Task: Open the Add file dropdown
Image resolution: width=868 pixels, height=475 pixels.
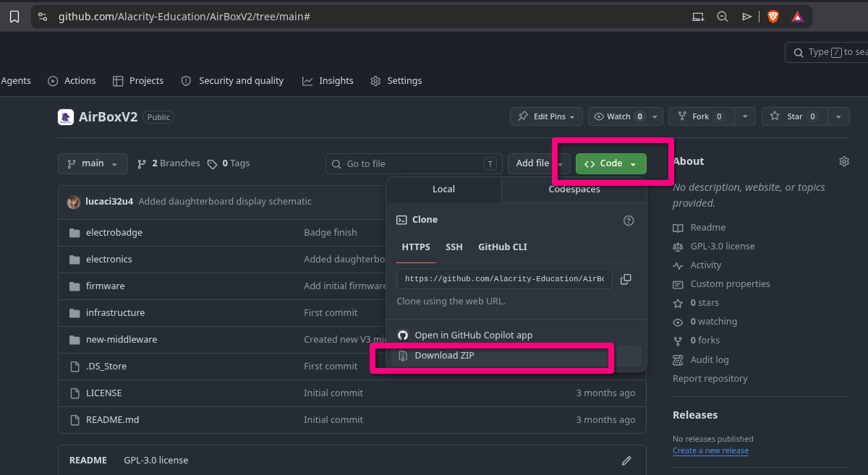Action: pos(539,164)
